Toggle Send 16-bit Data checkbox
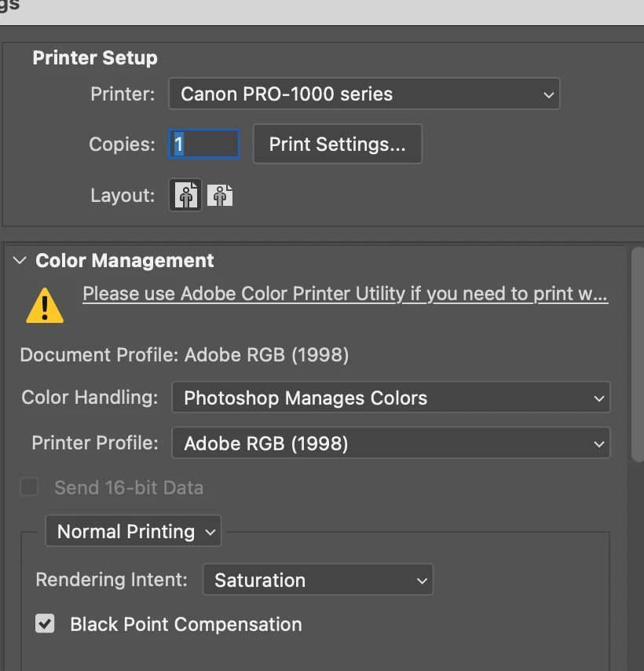The image size is (644, 671). pos(30,487)
